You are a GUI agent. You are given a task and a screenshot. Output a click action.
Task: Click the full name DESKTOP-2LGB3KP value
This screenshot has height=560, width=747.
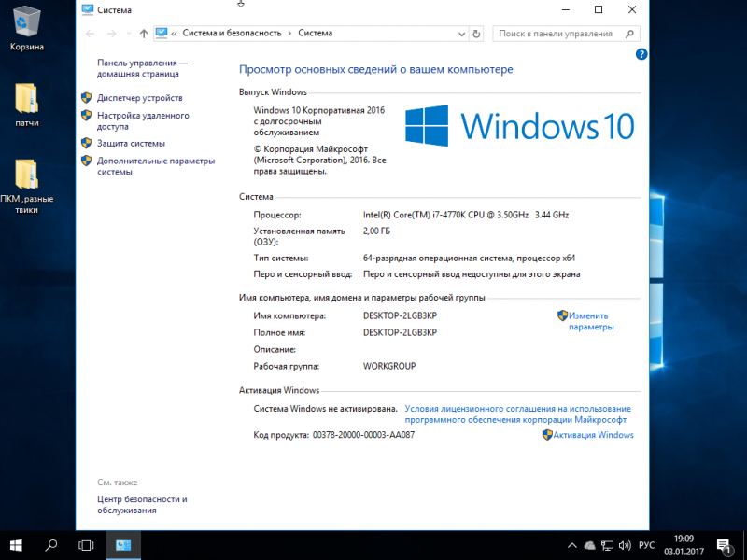point(400,332)
